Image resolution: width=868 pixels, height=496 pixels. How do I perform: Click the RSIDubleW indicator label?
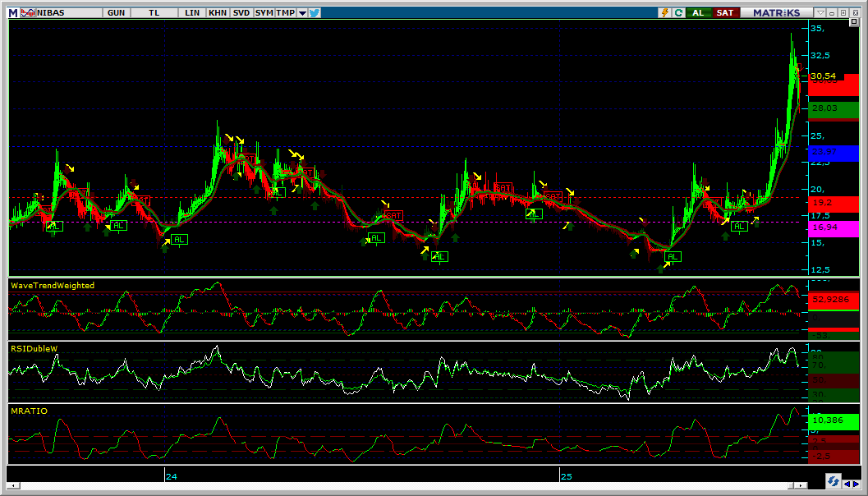[34, 348]
